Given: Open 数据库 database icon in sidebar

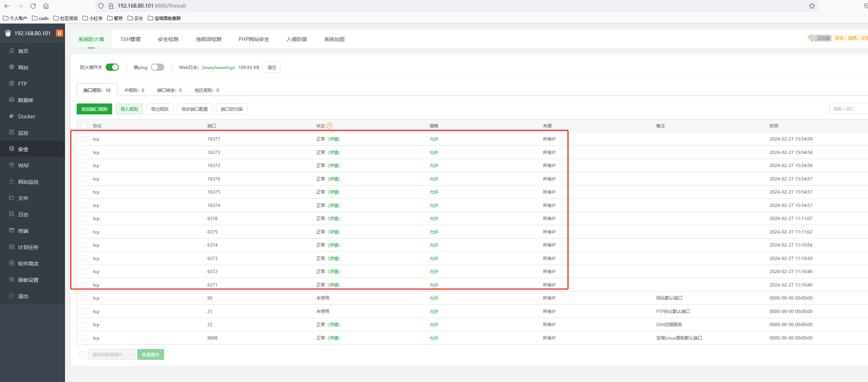Looking at the screenshot, I should tap(12, 100).
